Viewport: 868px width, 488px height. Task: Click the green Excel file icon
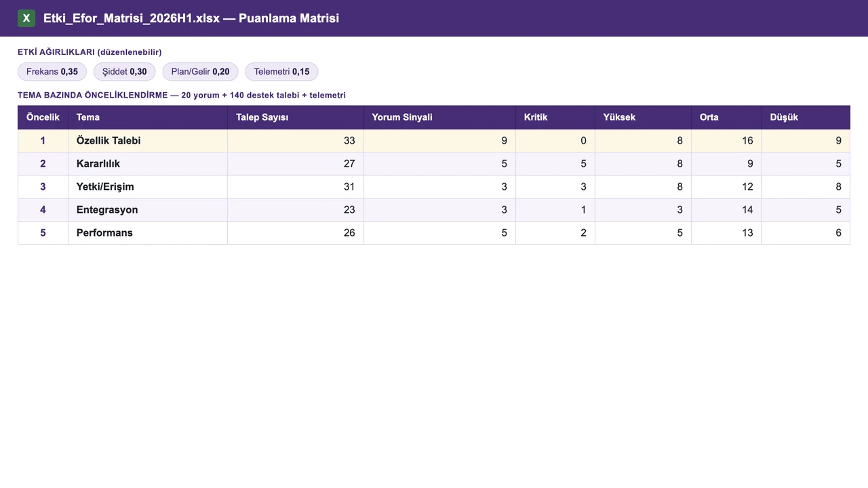26,18
